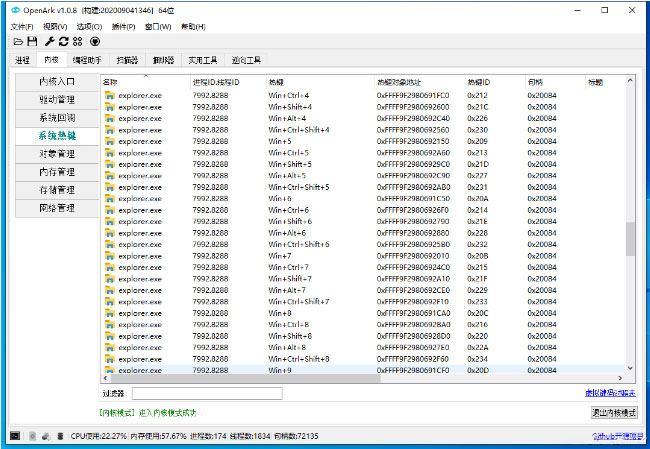Switch to the 进程 tab

point(22,60)
